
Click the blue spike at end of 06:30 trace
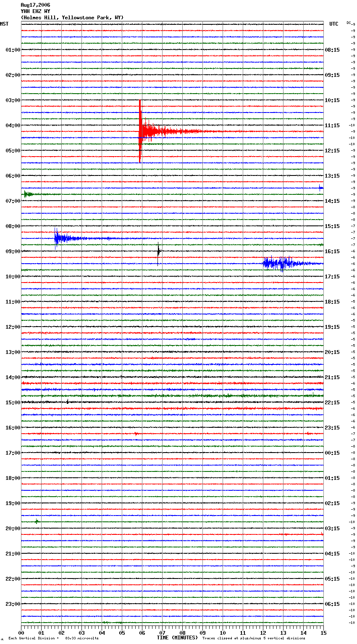click(x=321, y=188)
